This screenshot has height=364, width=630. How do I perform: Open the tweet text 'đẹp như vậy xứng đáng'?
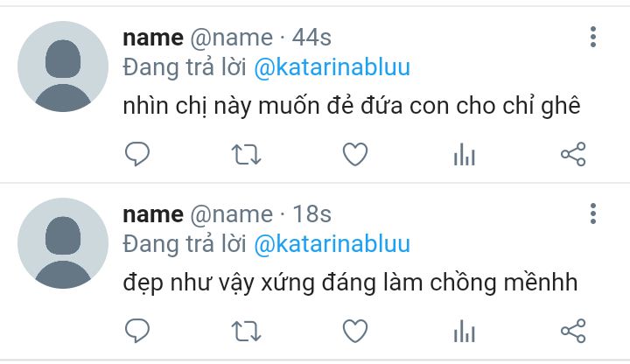pyautogui.click(x=250, y=283)
